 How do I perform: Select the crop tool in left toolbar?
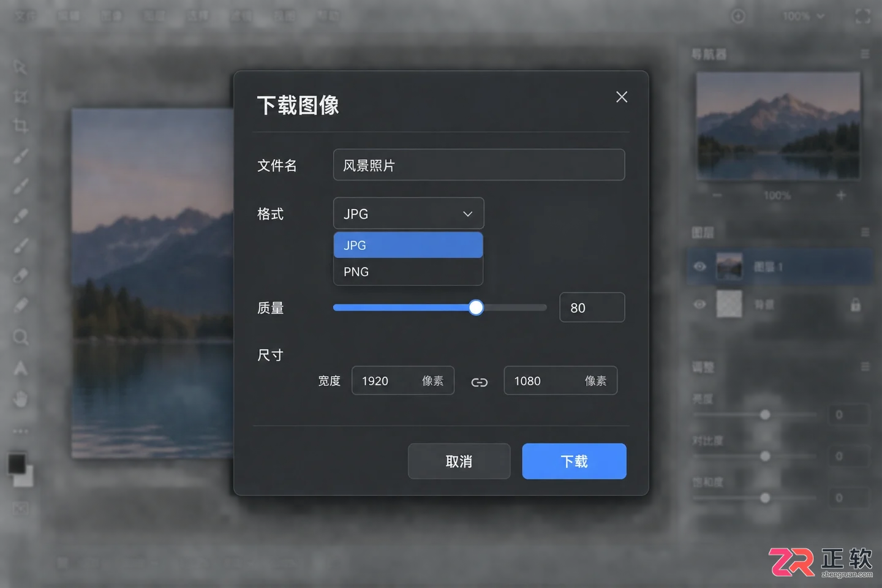[21, 126]
